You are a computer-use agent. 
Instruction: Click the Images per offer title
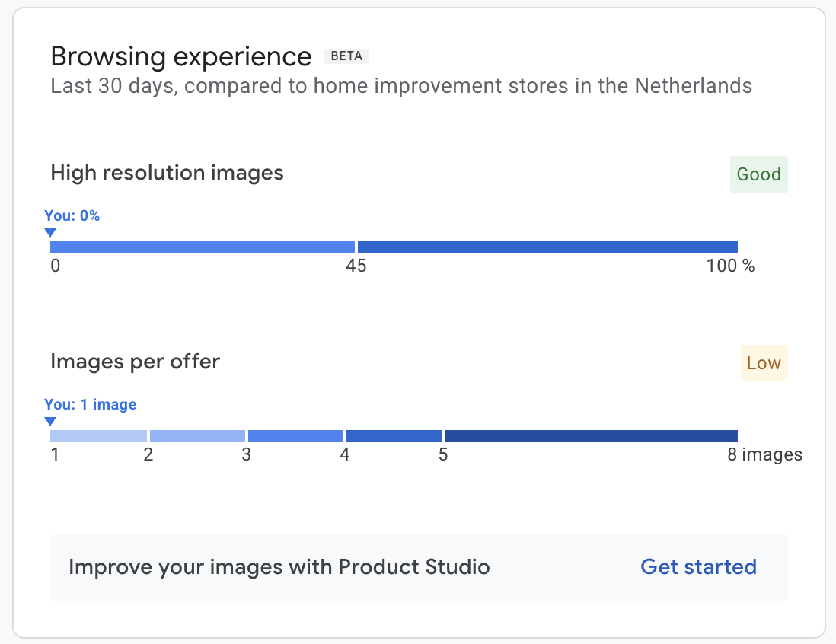(x=135, y=362)
